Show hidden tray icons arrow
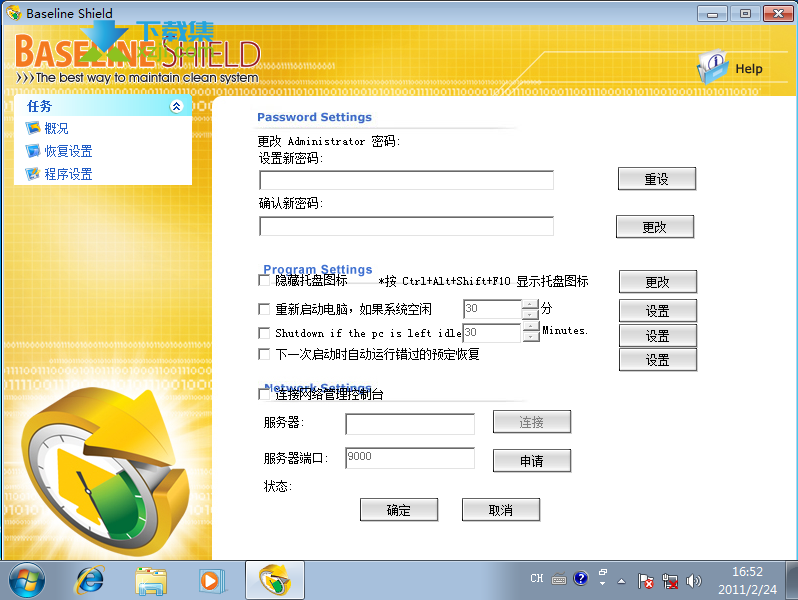 (x=621, y=581)
